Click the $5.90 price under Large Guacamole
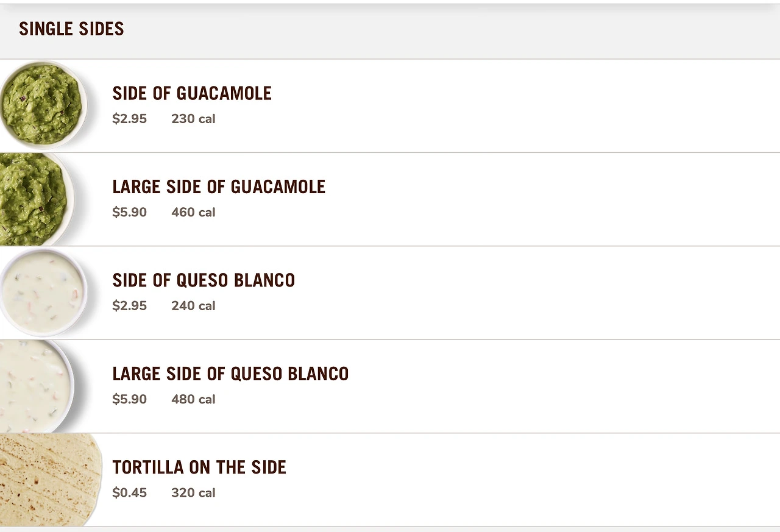This screenshot has width=780, height=532. pyautogui.click(x=129, y=212)
